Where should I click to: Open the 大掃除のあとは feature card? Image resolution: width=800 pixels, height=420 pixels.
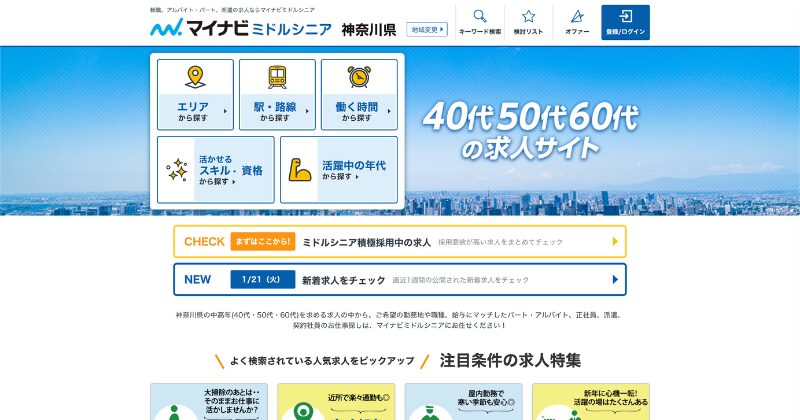(x=209, y=402)
